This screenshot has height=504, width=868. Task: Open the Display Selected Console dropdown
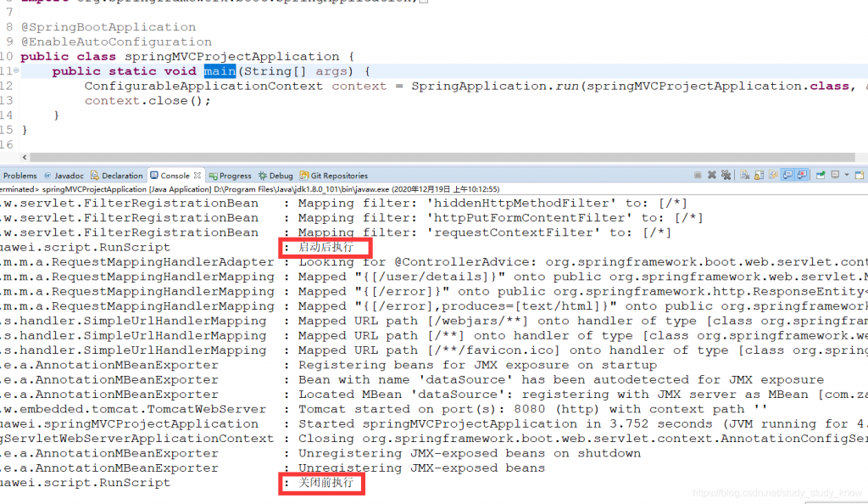click(x=847, y=175)
